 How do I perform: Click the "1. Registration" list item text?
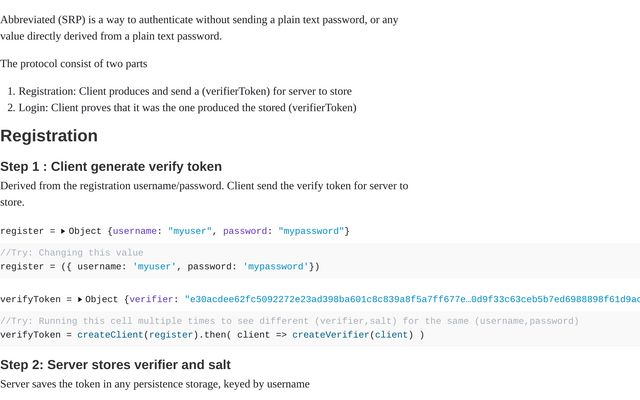click(180, 91)
